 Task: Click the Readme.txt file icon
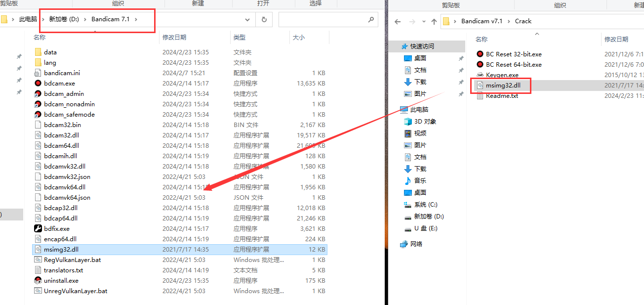coord(480,96)
